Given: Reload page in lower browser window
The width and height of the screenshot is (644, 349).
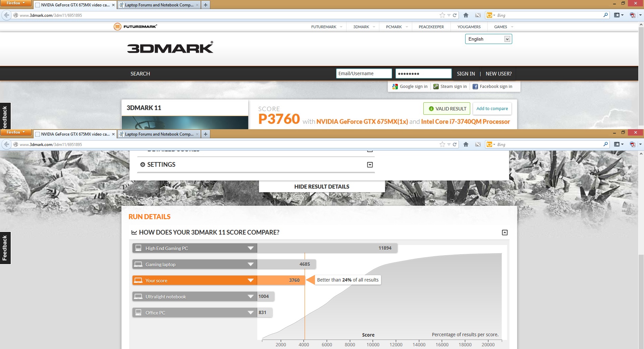Looking at the screenshot, I should pos(455,144).
